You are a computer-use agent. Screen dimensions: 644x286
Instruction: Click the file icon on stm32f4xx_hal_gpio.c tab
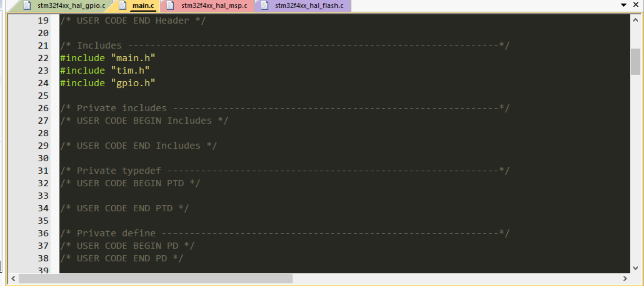click(27, 5)
